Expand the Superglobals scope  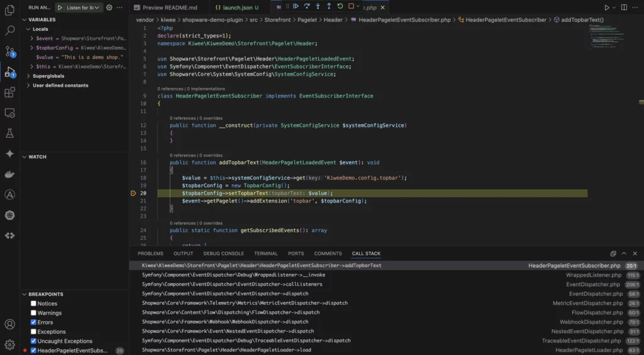28,76
